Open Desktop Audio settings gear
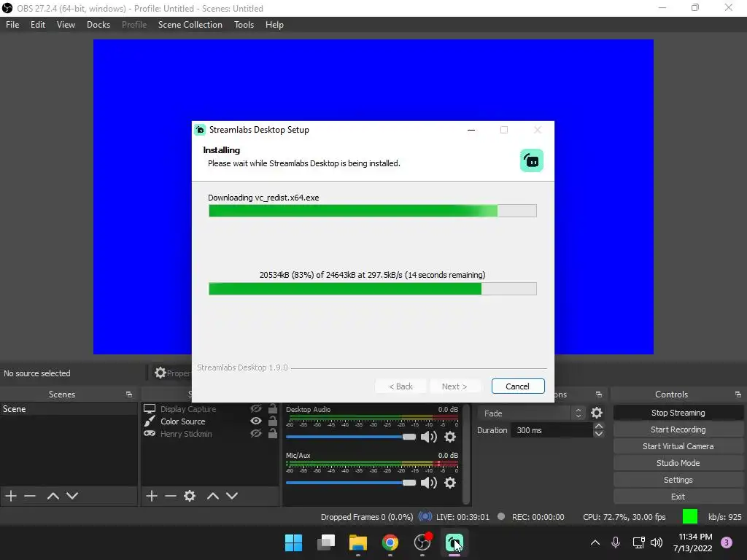Screen dimensions: 747x560 click(x=449, y=437)
